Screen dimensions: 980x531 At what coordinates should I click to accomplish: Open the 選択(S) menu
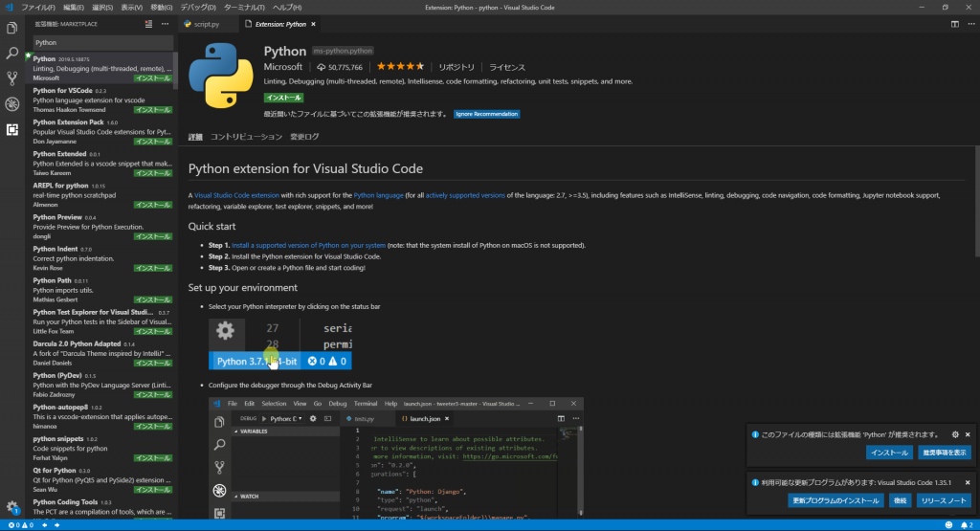tap(102, 8)
